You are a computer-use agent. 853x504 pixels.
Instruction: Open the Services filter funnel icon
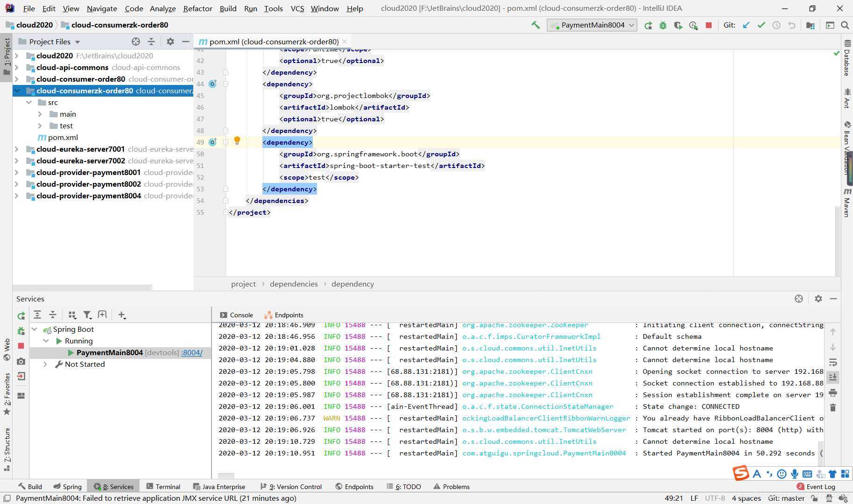coord(87,315)
